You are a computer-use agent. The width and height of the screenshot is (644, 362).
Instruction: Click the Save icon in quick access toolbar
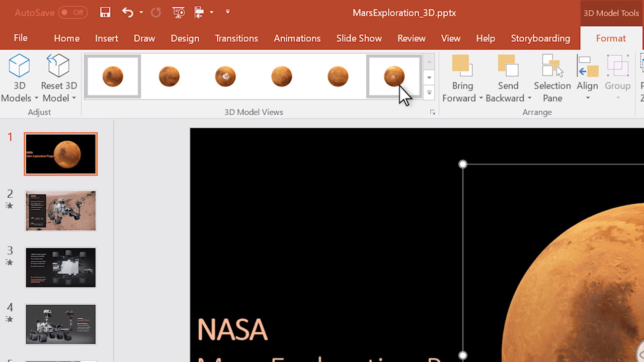point(105,13)
